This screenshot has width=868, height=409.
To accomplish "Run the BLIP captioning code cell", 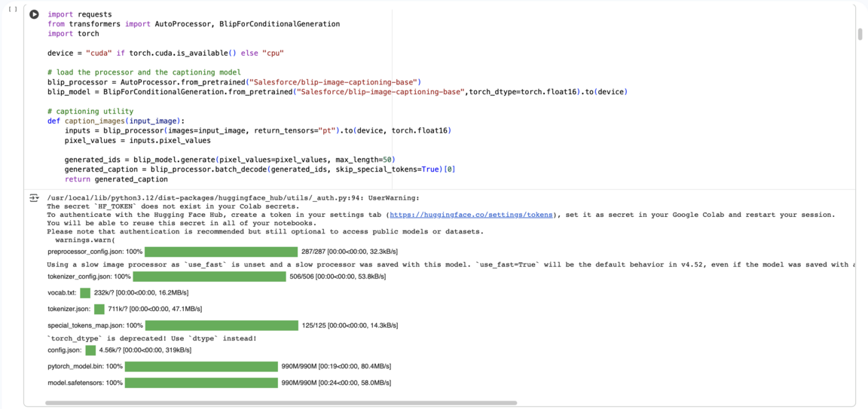I will click(34, 14).
